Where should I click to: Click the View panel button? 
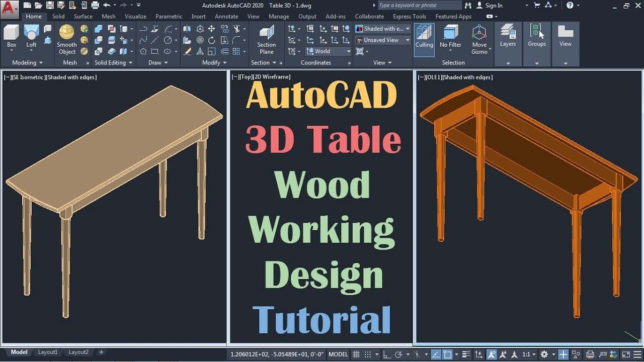coord(566,36)
